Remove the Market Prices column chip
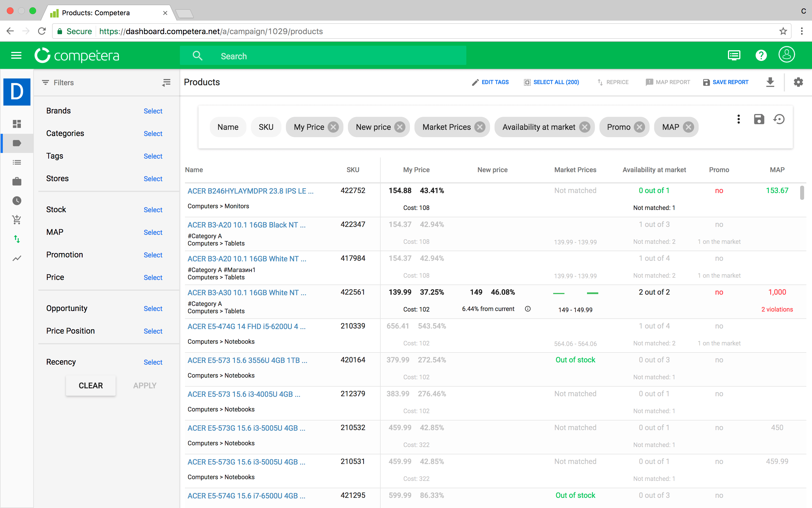Image resolution: width=812 pixels, height=508 pixels. coord(480,127)
